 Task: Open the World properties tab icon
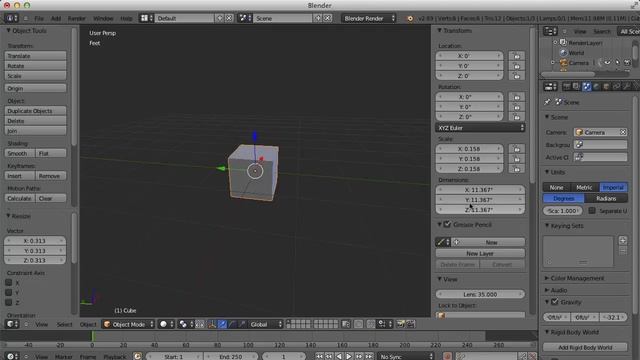596,86
